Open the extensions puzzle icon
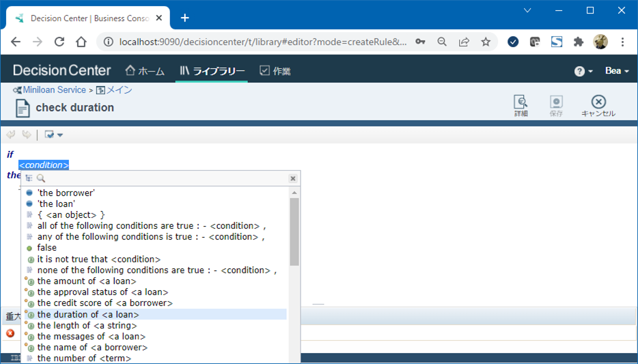 click(x=578, y=42)
